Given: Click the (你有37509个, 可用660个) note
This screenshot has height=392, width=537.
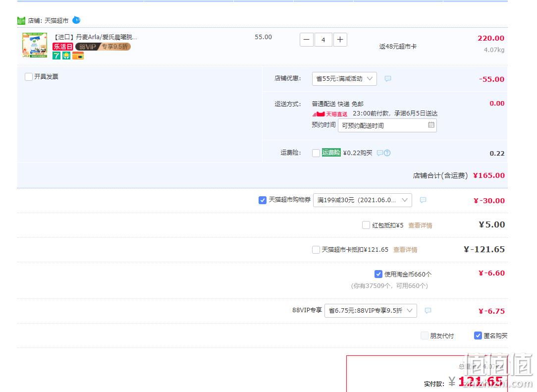Looking at the screenshot, I should tap(389, 286).
